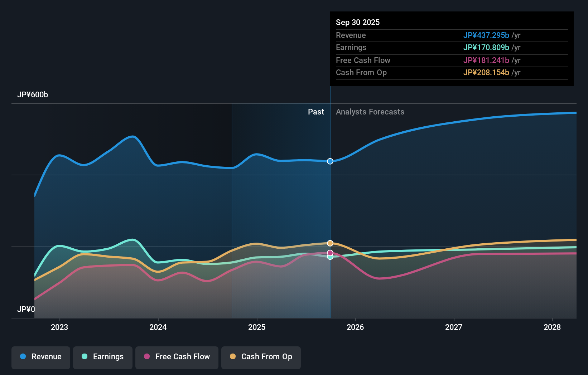Collapse the Analysts Forecasts section
The width and height of the screenshot is (588, 375).
click(370, 112)
